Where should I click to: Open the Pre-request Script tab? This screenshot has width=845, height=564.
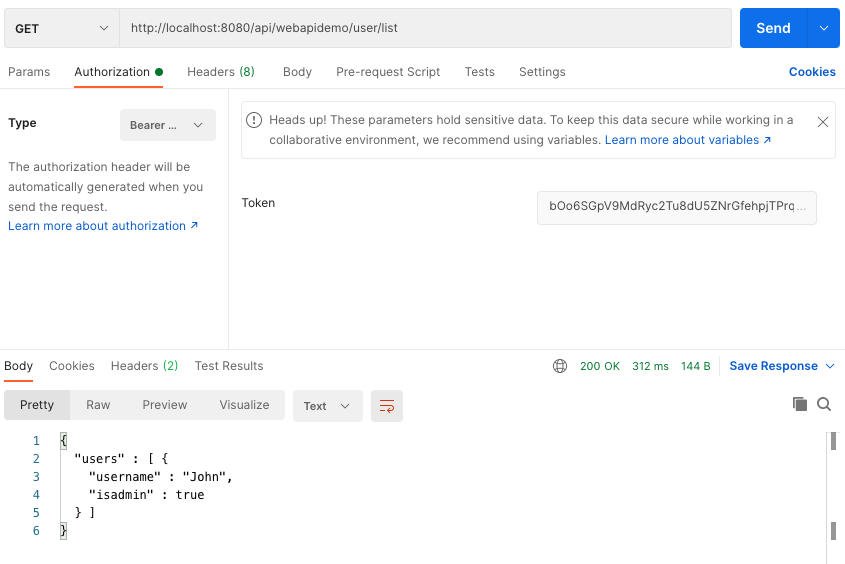(x=388, y=72)
